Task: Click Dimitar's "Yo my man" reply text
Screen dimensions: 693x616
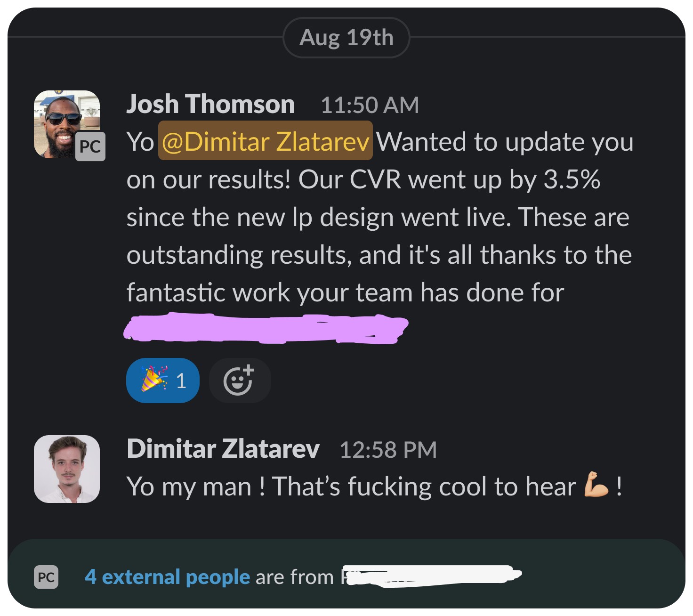Action: click(x=375, y=486)
